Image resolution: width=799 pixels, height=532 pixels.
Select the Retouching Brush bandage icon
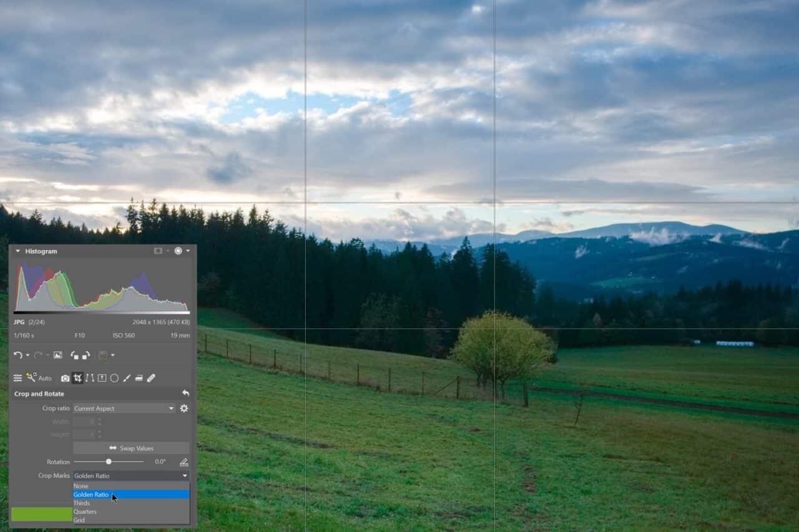click(150, 378)
